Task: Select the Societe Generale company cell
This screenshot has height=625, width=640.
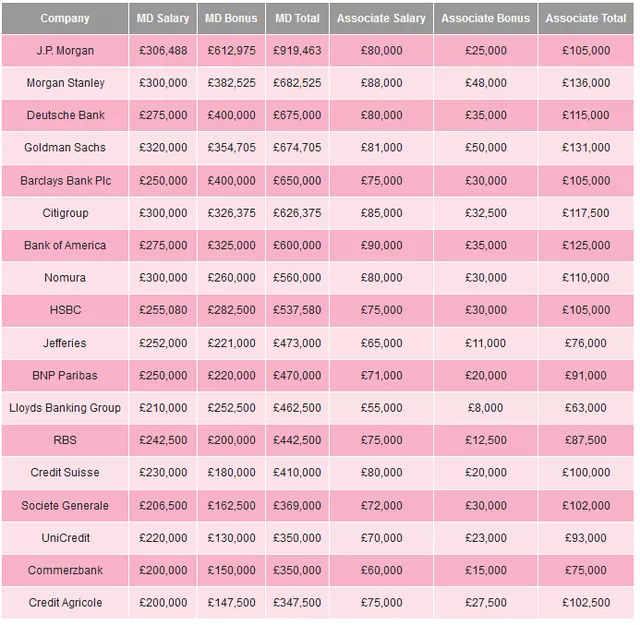Action: [65, 505]
